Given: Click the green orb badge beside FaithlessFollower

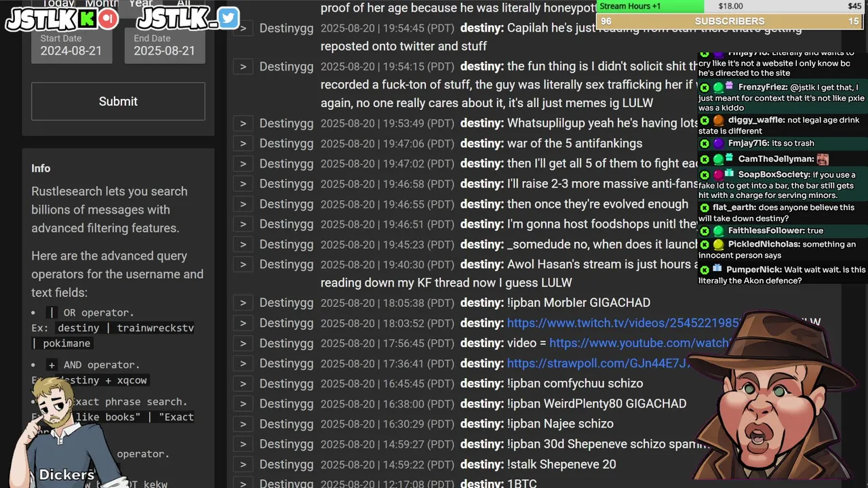Looking at the screenshot, I should [718, 230].
